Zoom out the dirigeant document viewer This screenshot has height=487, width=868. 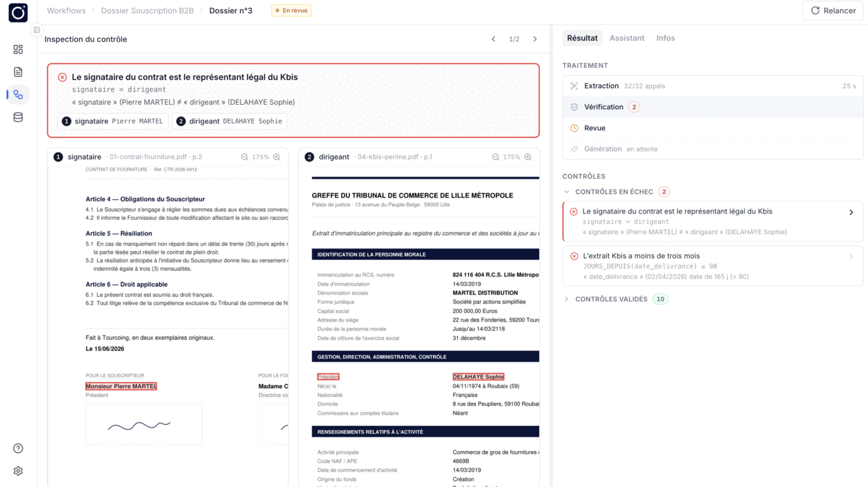(496, 157)
